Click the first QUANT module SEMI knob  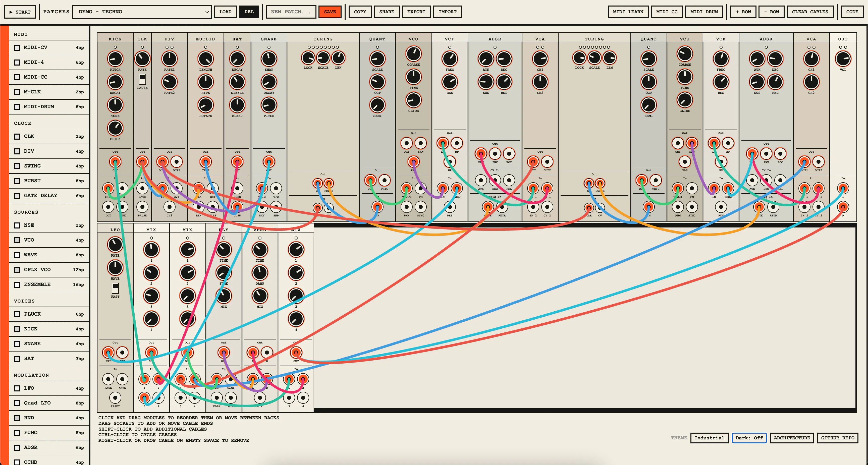tap(377, 105)
